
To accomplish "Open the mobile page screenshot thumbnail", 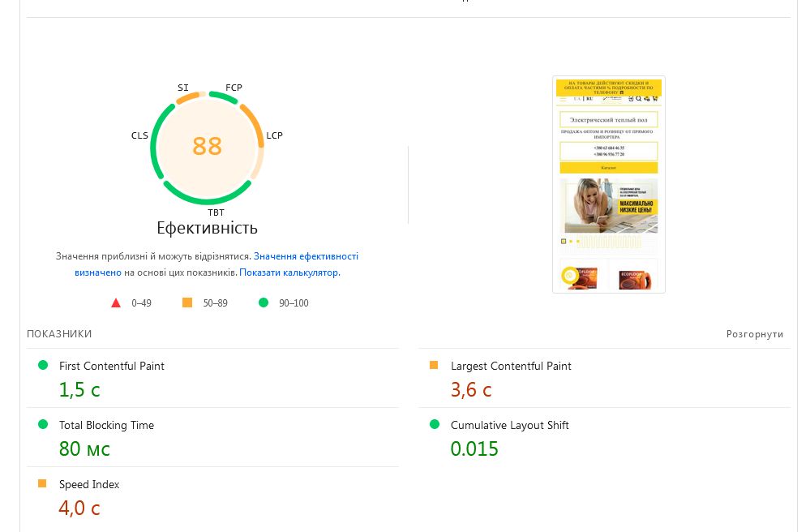I will pyautogui.click(x=608, y=184).
